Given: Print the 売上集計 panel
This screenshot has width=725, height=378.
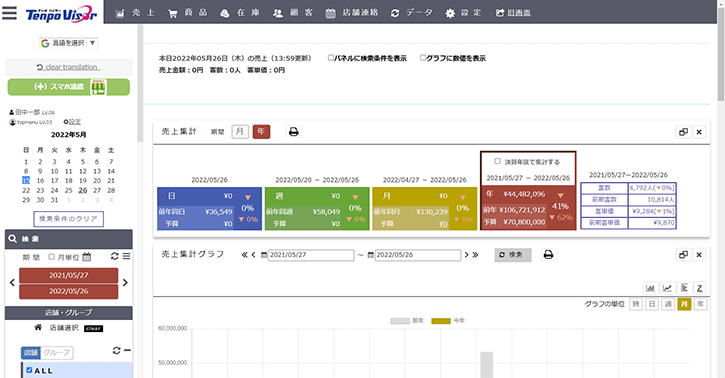Looking at the screenshot, I should point(294,132).
